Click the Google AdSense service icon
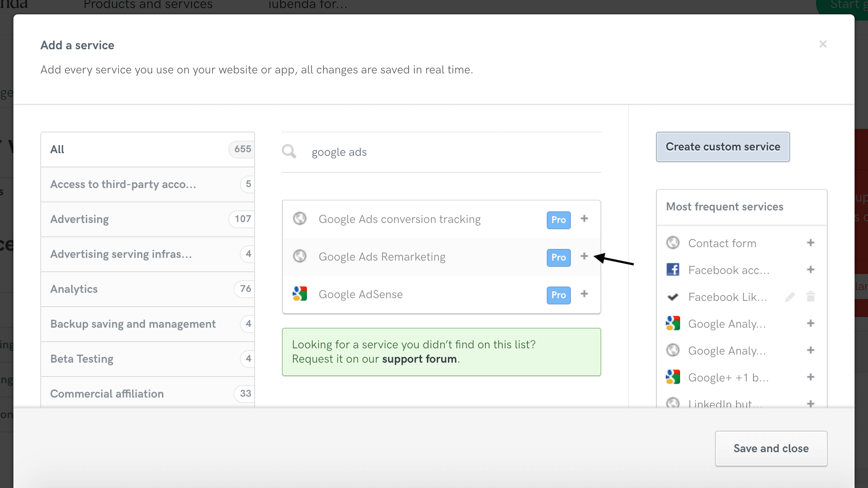 click(x=300, y=294)
